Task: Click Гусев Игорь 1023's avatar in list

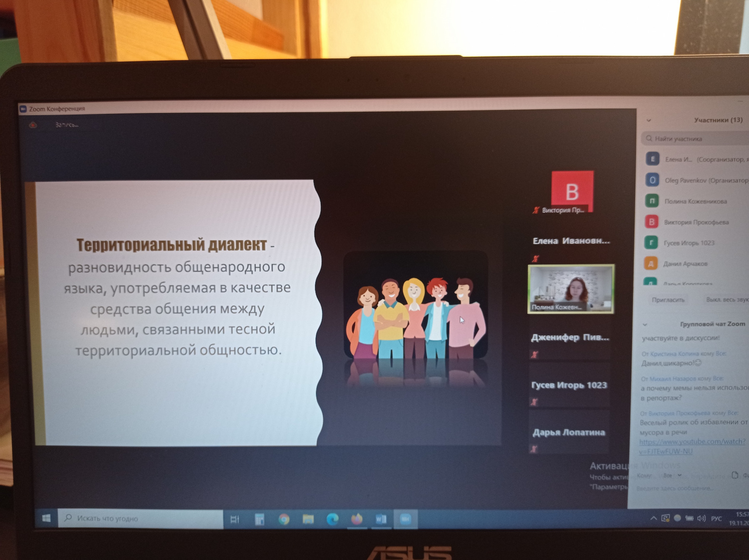Action: tap(651, 243)
